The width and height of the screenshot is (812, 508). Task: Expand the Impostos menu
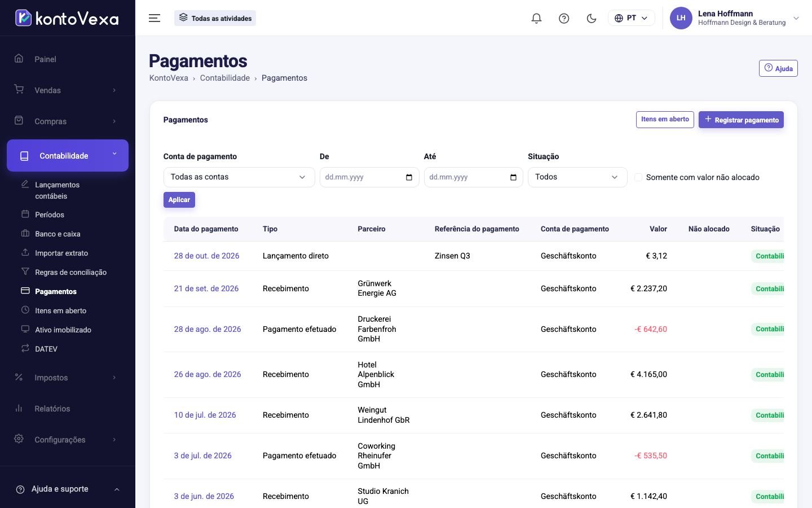(68, 378)
